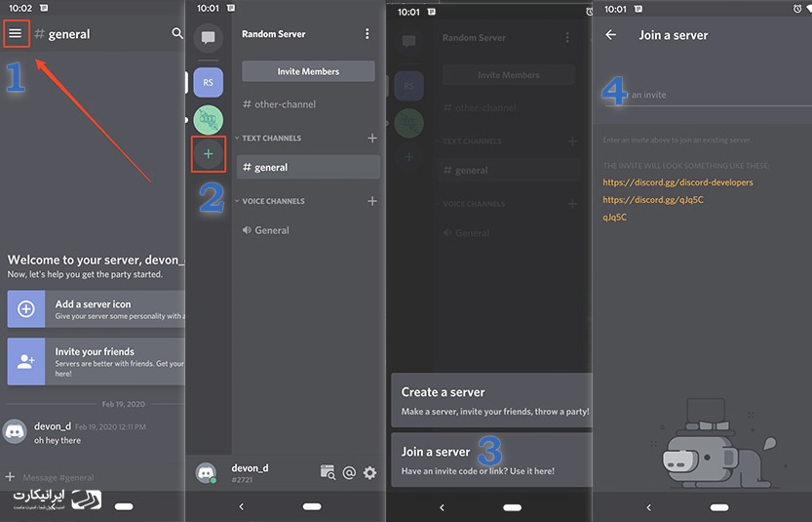Open mentions with the @ icon

(350, 473)
